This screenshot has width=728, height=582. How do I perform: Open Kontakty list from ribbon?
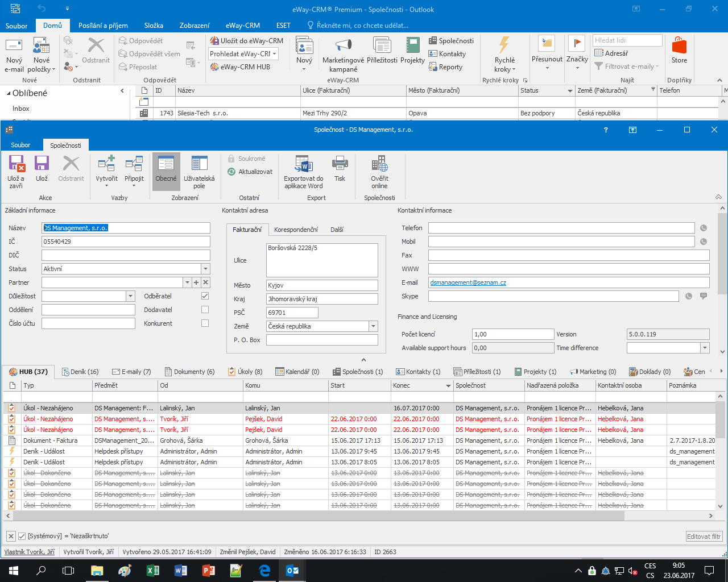(x=447, y=54)
